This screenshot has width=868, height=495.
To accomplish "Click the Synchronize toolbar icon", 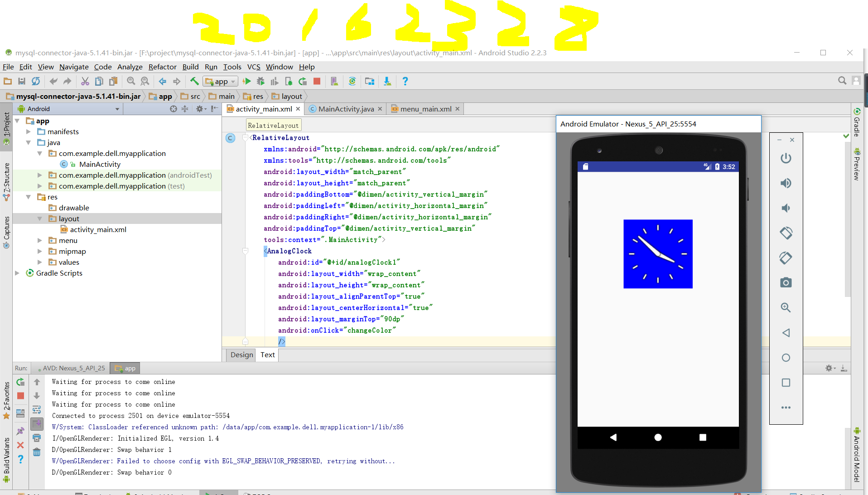I will [36, 81].
